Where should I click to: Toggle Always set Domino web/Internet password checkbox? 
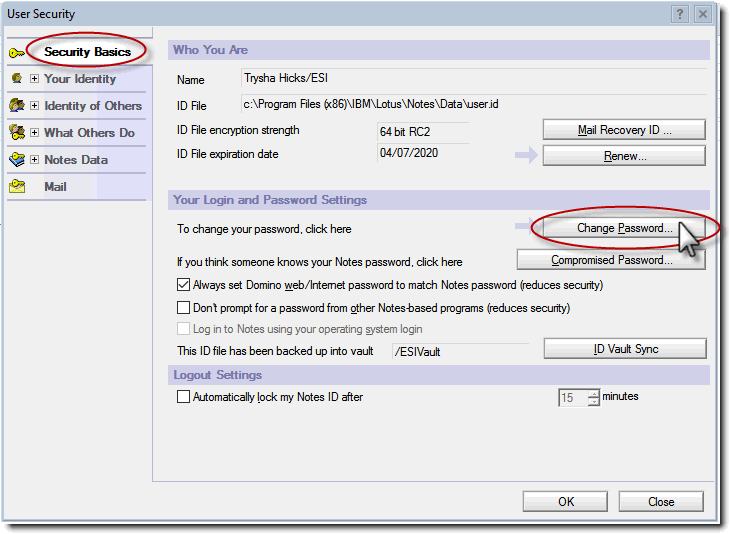(x=183, y=284)
